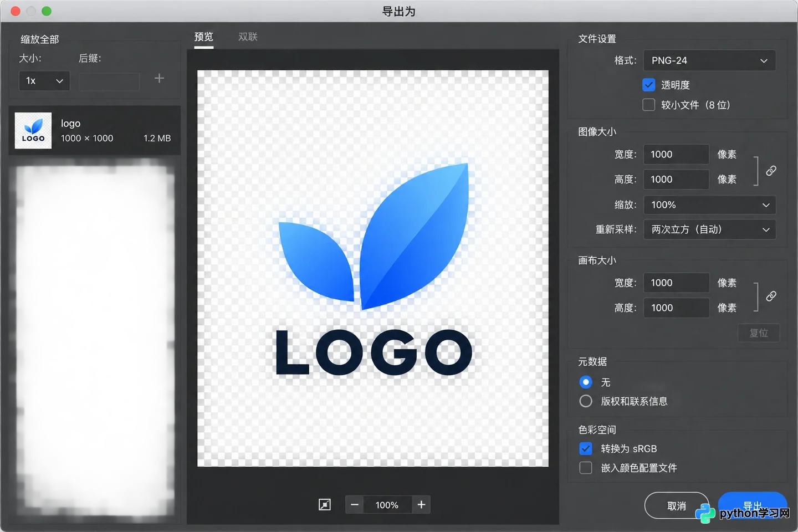Switch to the 预览 tab
Screen dimensions: 798x532
coord(203,37)
